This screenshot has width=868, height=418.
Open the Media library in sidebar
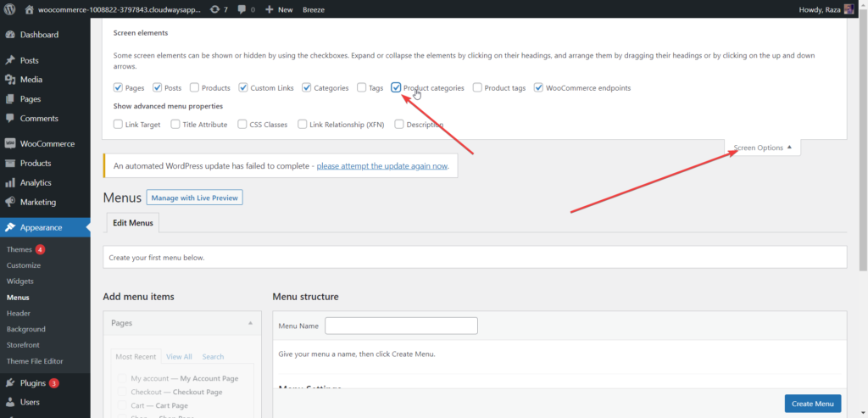31,80
